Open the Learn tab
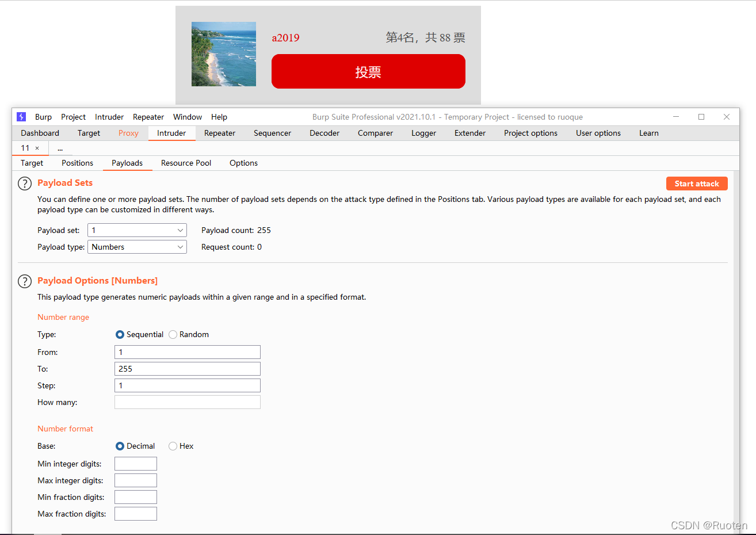Image resolution: width=756 pixels, height=535 pixels. click(649, 133)
